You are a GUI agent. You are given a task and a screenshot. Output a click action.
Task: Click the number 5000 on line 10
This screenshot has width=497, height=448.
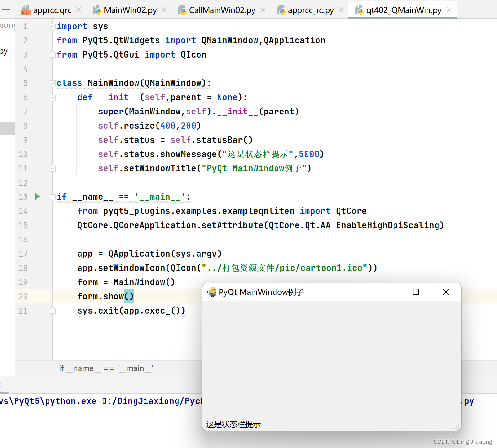point(309,154)
